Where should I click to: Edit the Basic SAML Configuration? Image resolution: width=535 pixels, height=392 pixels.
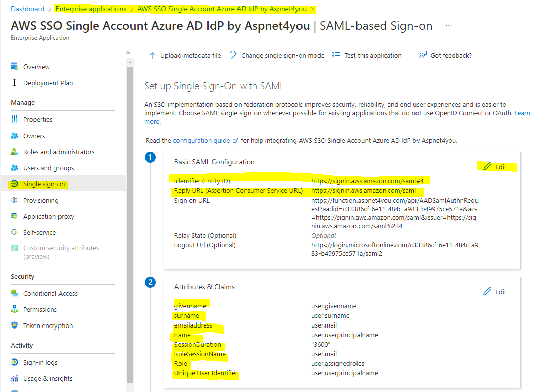tap(495, 167)
